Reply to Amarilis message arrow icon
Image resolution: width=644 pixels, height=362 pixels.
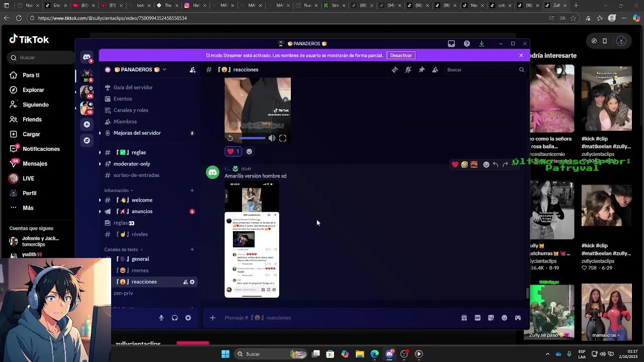tap(496, 164)
